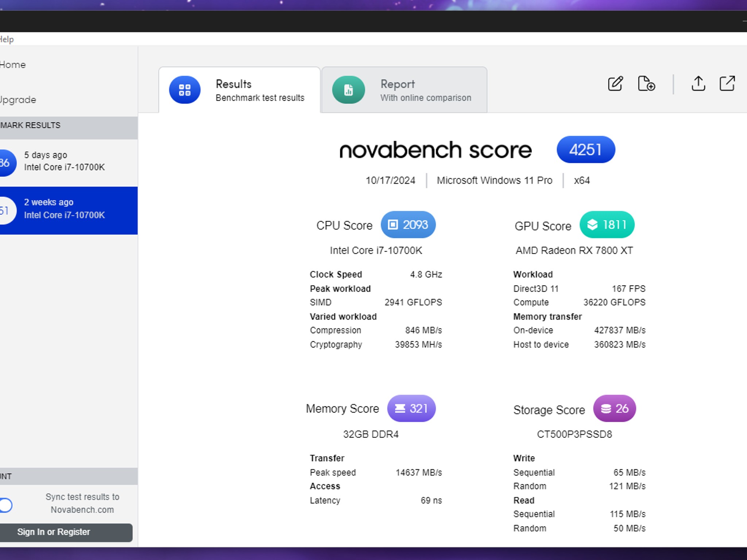Go to Home in the sidebar
This screenshot has width=747, height=560.
(x=13, y=65)
